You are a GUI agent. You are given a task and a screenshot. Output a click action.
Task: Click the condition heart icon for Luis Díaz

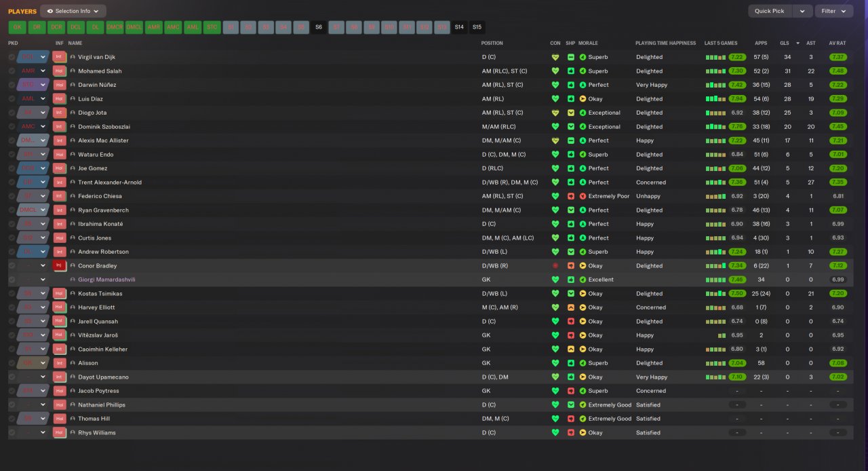click(555, 98)
